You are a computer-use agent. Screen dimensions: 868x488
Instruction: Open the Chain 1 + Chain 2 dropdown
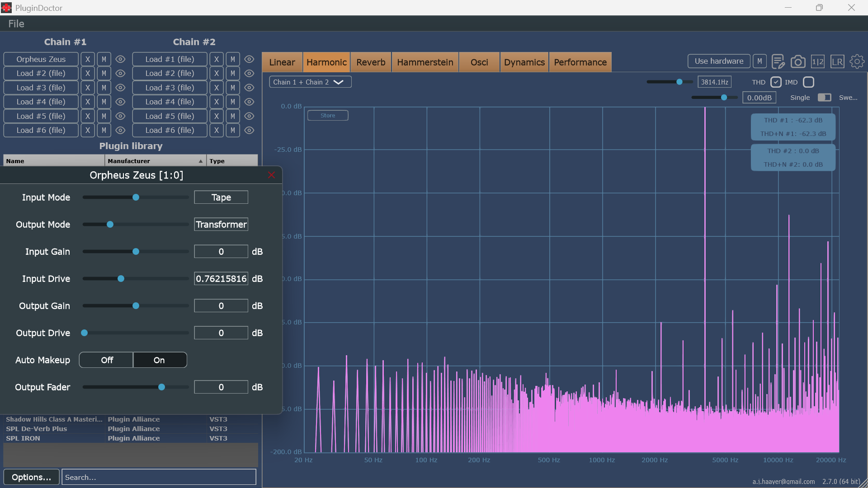click(x=310, y=82)
